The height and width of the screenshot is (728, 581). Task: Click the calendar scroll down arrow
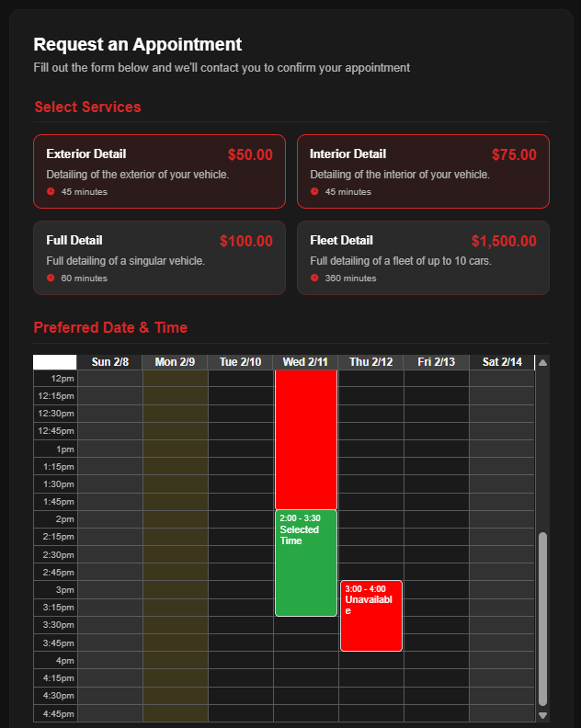(x=542, y=715)
